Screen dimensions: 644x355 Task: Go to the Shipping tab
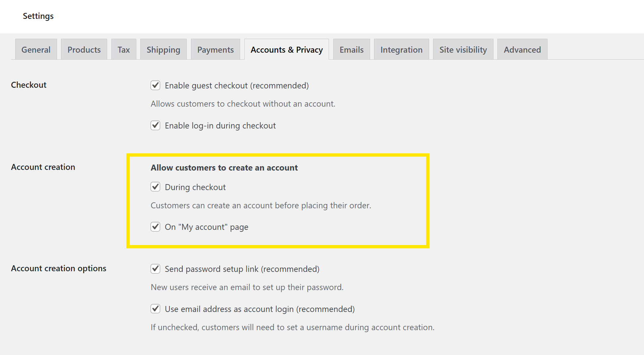click(x=163, y=49)
